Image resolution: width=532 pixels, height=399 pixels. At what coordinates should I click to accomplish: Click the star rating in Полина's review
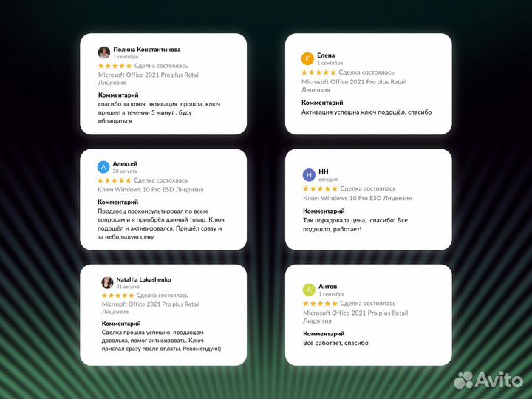point(115,66)
